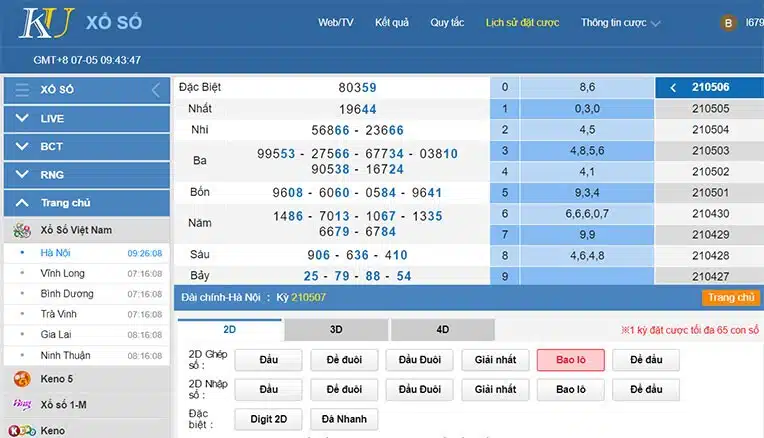
Task: Select draw date 210501
Action: point(710,192)
